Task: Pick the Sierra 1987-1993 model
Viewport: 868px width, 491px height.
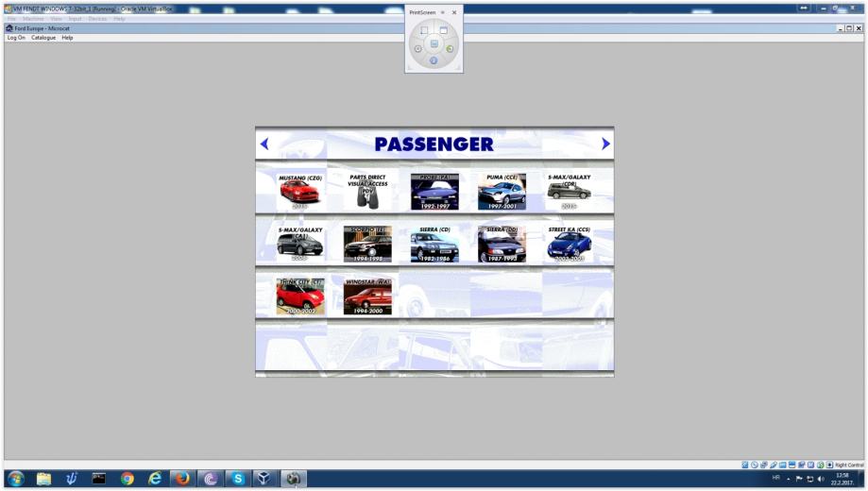Action: [x=502, y=244]
